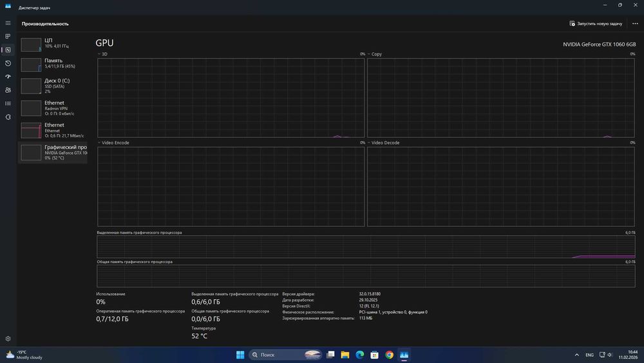This screenshot has height=363, width=644.
Task: Select Ethernet Radmin VPN item
Action: point(53,108)
